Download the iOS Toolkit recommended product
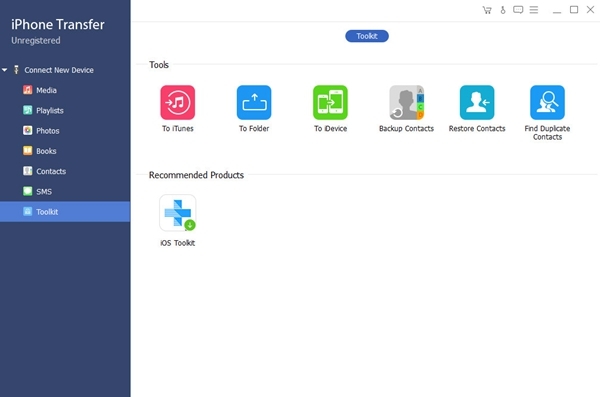Image resolution: width=600 pixels, height=397 pixels. tap(178, 212)
